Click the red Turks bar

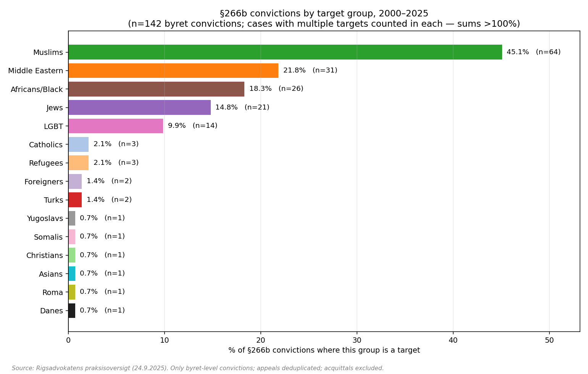(x=75, y=200)
